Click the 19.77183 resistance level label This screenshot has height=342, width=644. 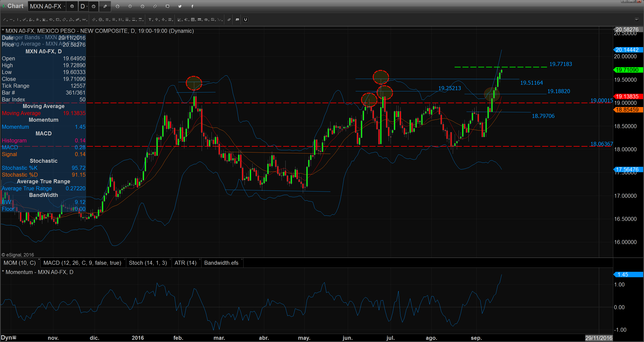click(x=560, y=64)
